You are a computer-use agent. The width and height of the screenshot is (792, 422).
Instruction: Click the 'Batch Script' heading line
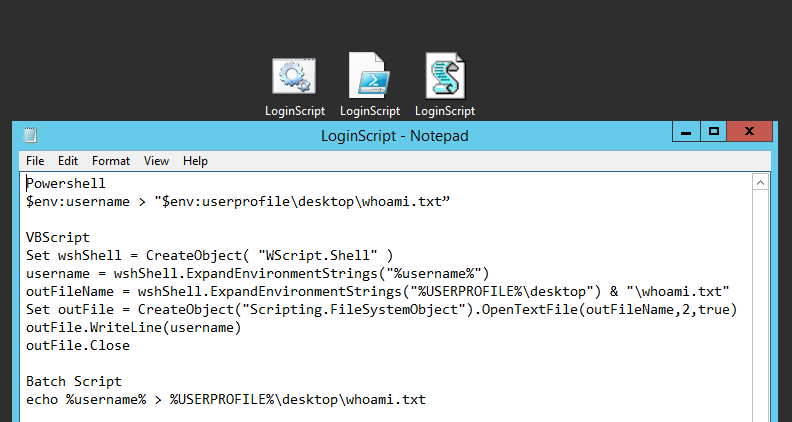click(x=74, y=382)
